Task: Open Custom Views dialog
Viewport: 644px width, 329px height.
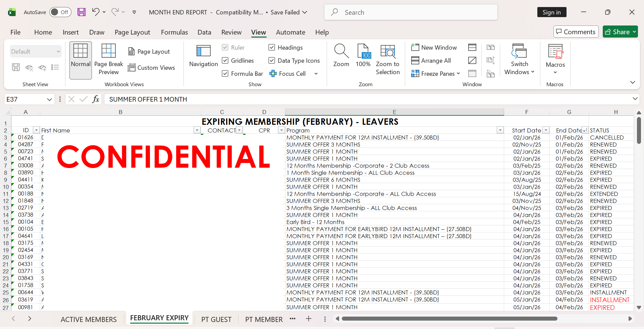Action: [x=151, y=68]
